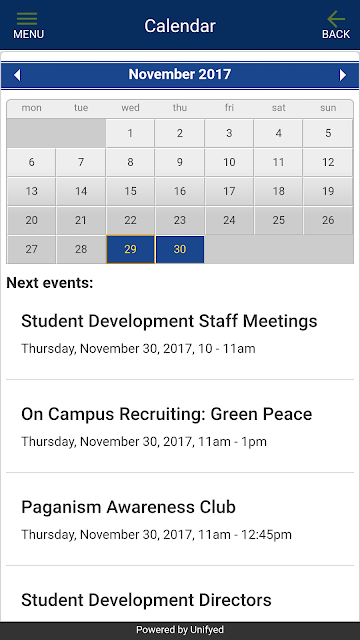Choose day 1 in calendar grid

click(x=130, y=133)
